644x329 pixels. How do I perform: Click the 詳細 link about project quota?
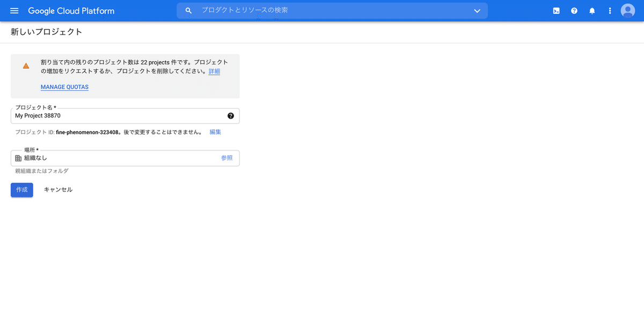click(x=214, y=71)
